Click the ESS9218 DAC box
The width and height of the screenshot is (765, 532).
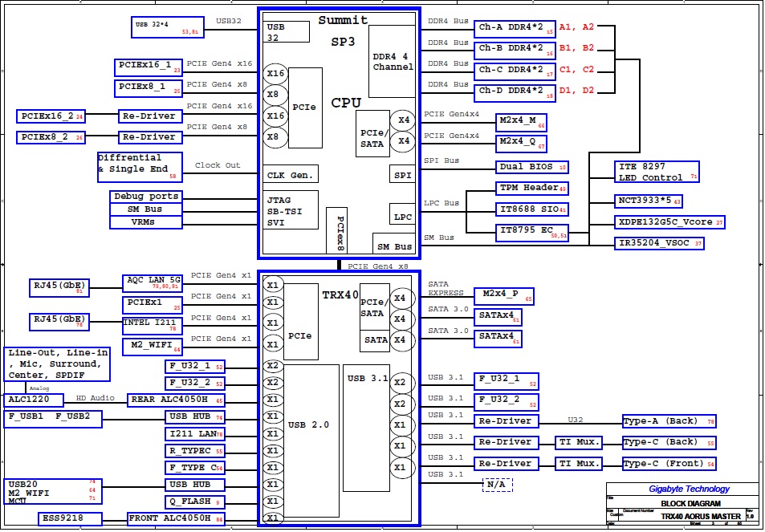71,519
